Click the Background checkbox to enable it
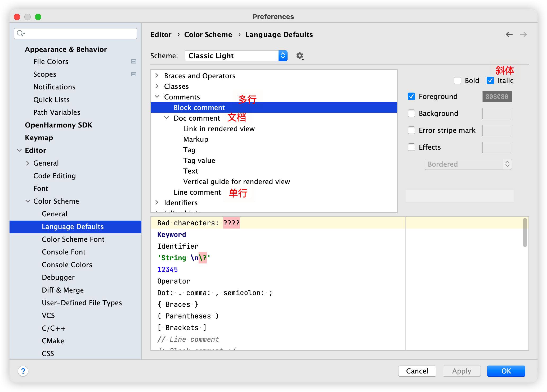547x392 pixels. tap(412, 113)
